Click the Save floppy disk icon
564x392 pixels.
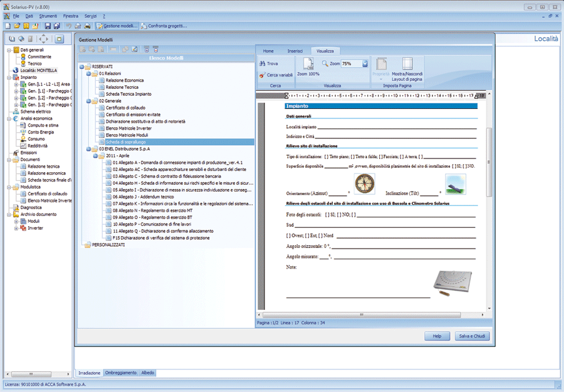click(48, 26)
